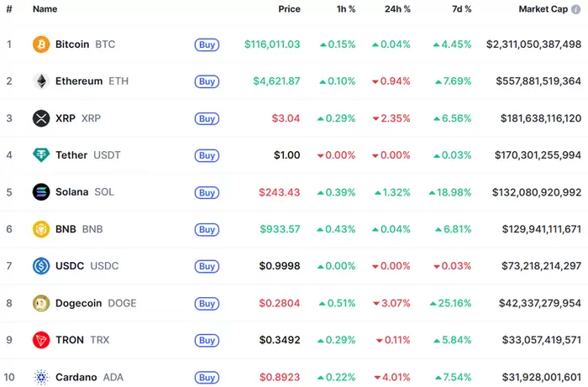Sort by rank # column header
Image resolution: width=588 pixels, height=387 pixels.
click(x=9, y=9)
